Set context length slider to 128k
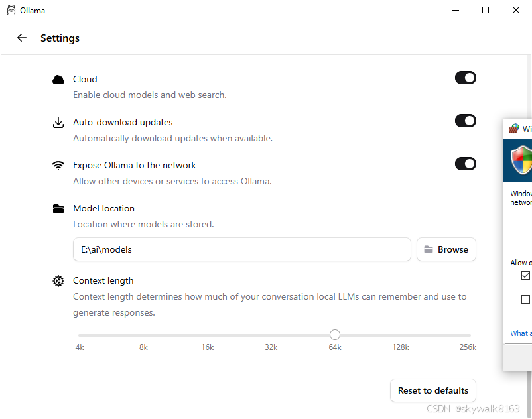Screen dimensions: 532x419 click(401, 335)
